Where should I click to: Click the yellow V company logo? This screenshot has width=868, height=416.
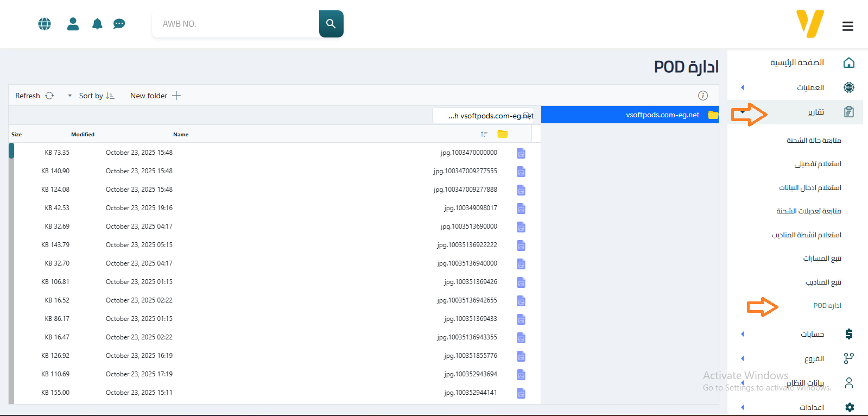tap(810, 24)
